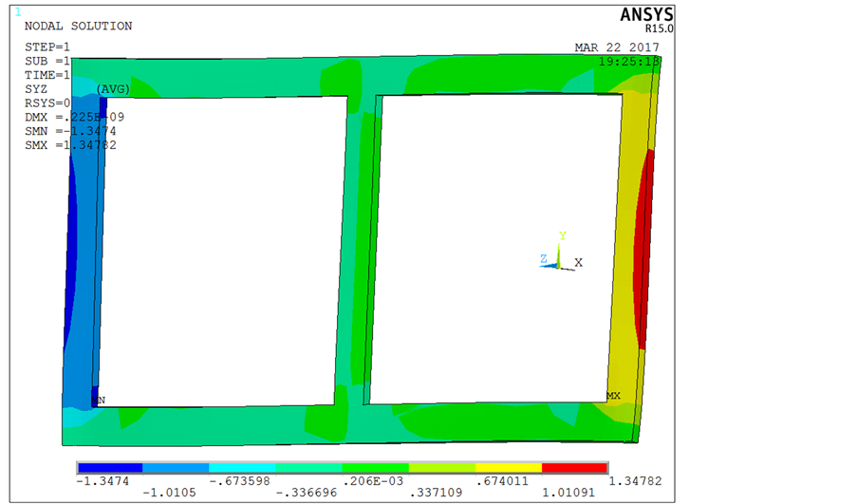Select the dark blue legend color band
This screenshot has width=857, height=504.
coord(110,468)
